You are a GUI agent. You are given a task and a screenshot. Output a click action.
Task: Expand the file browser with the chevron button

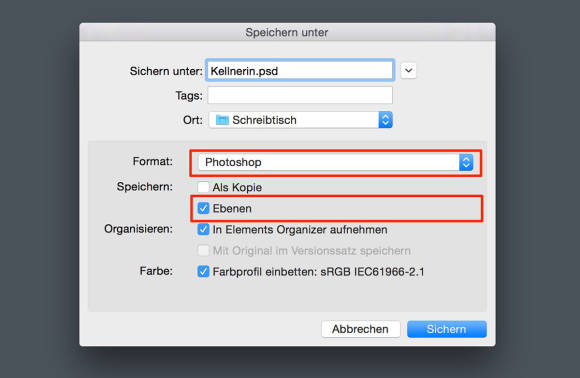[x=408, y=71]
